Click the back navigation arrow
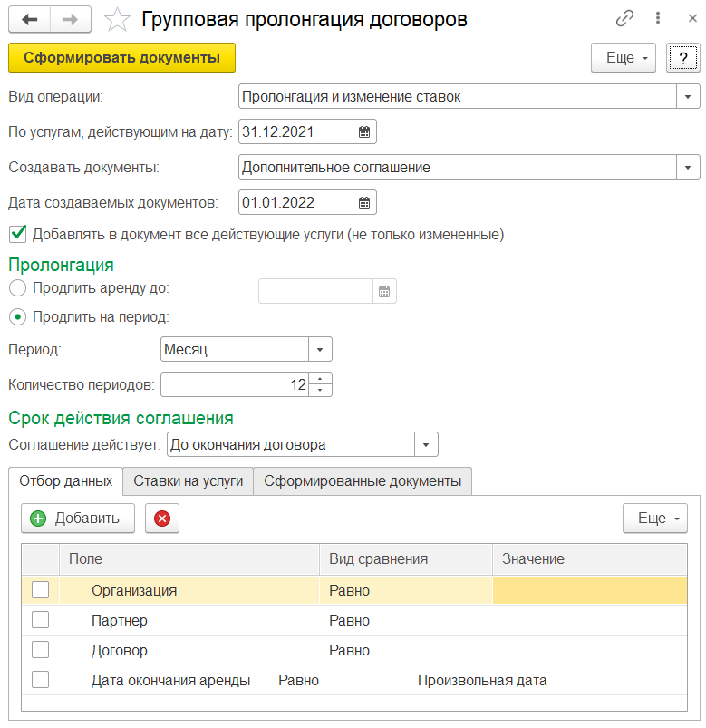 coord(29,19)
